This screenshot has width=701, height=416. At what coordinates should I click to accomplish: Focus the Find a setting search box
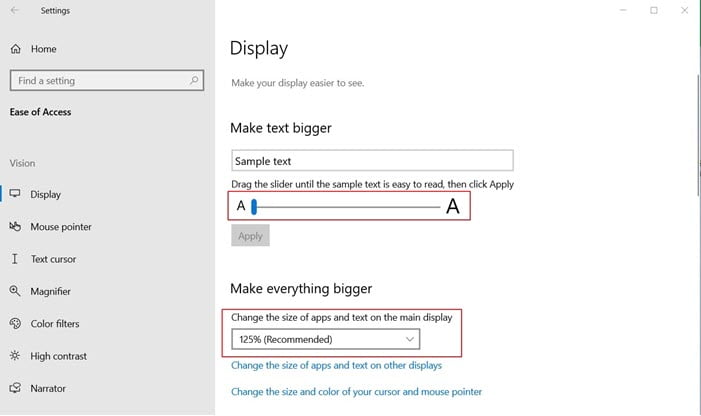tap(107, 80)
